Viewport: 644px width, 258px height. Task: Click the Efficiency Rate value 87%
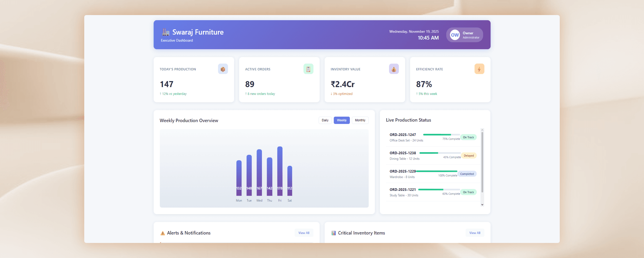coord(424,84)
